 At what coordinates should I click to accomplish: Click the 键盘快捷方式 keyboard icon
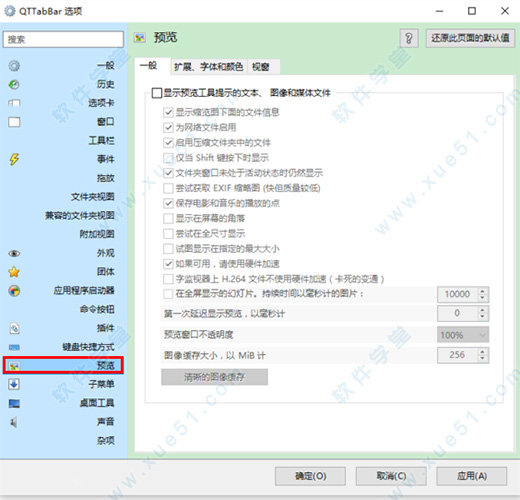pos(14,347)
